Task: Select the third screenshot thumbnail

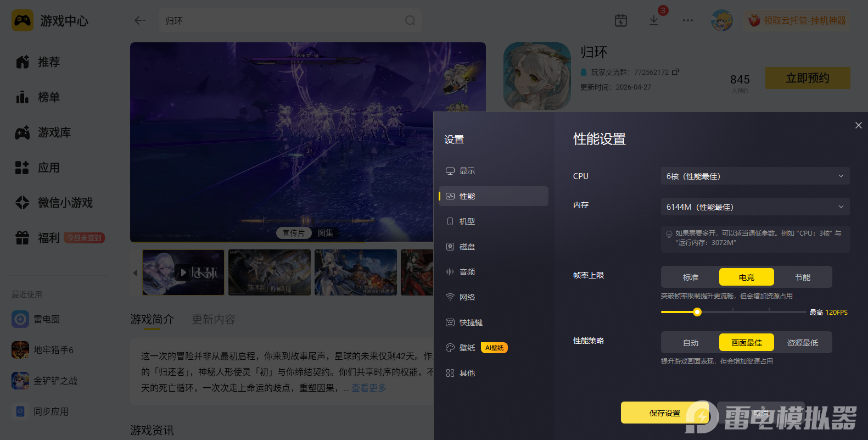Action: (356, 272)
